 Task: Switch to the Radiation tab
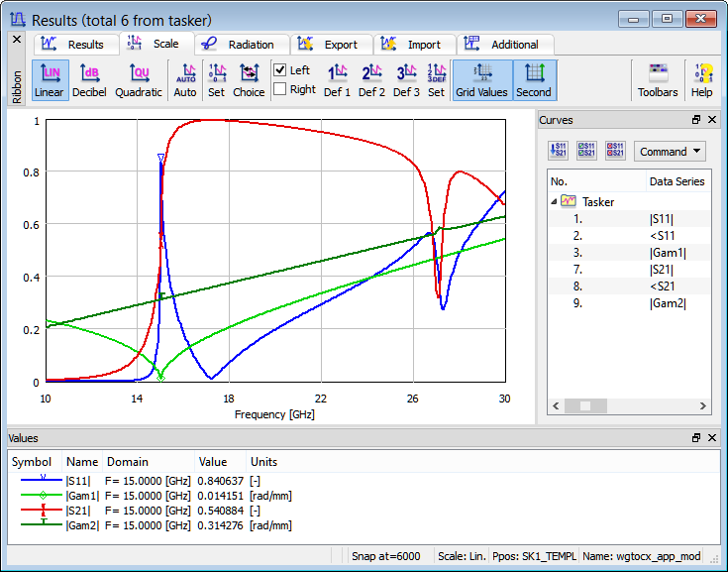tap(242, 45)
